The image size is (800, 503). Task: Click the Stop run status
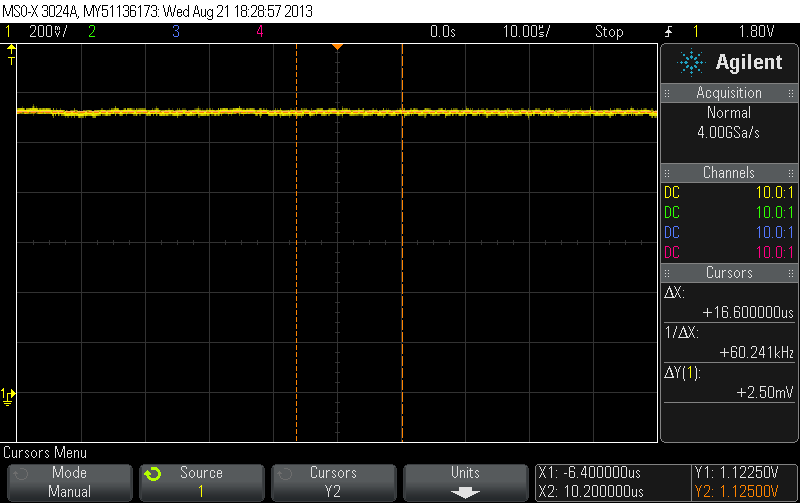tap(609, 32)
